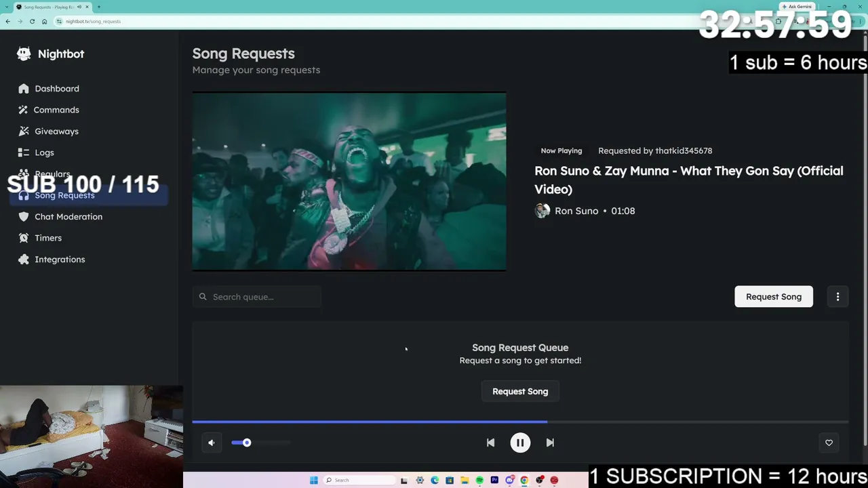Reload the current page
868x488 pixels.
tap(32, 21)
